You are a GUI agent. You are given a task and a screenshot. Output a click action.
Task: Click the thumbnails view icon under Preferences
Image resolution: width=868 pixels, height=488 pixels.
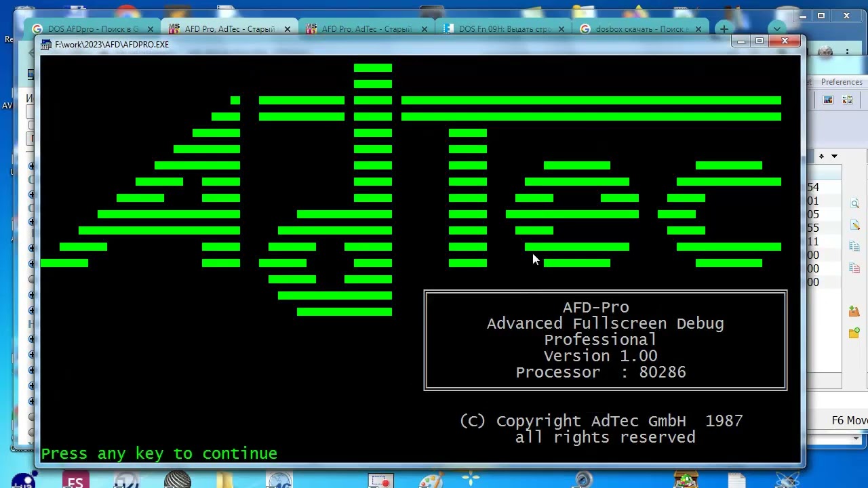click(x=847, y=100)
